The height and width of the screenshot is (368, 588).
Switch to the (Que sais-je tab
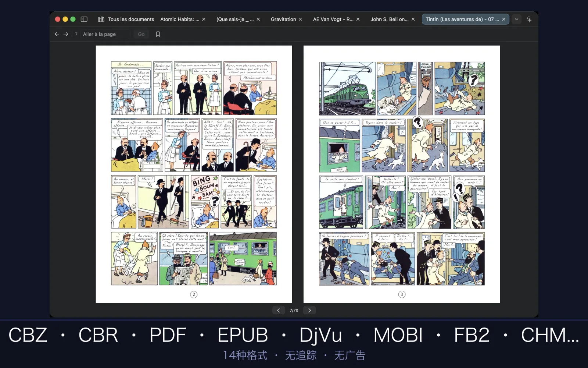click(235, 19)
